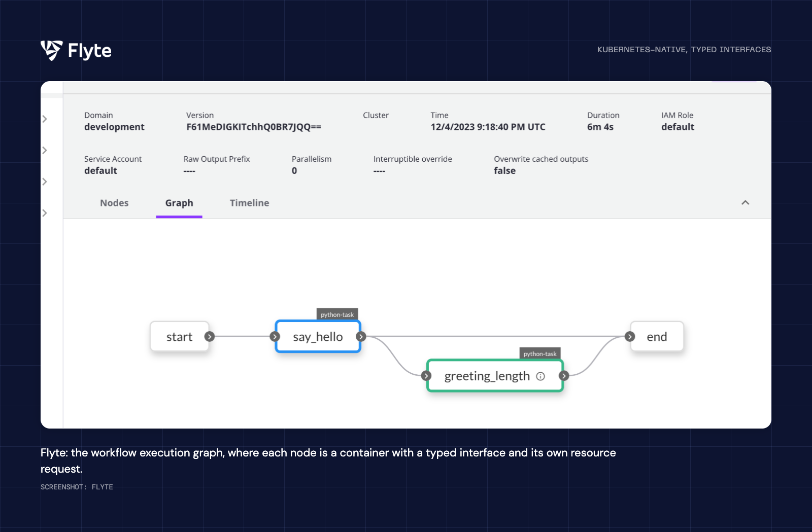Screen dimensions: 812x532
Task: Click the Flyte wordmark text
Action: tap(90, 51)
